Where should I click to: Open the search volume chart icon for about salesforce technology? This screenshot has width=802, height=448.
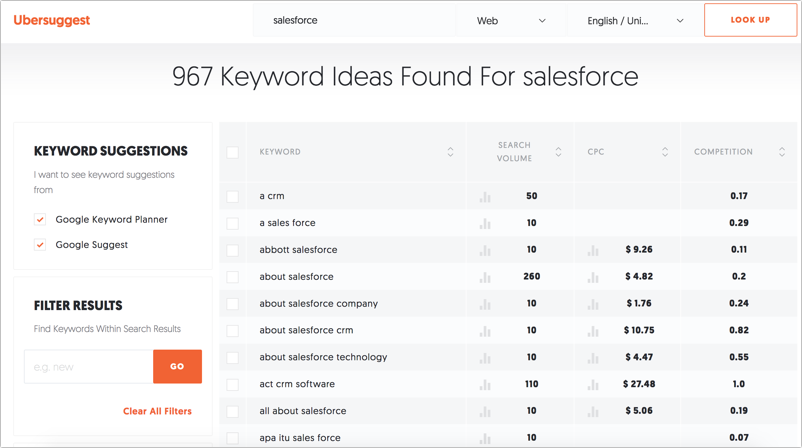click(x=485, y=358)
